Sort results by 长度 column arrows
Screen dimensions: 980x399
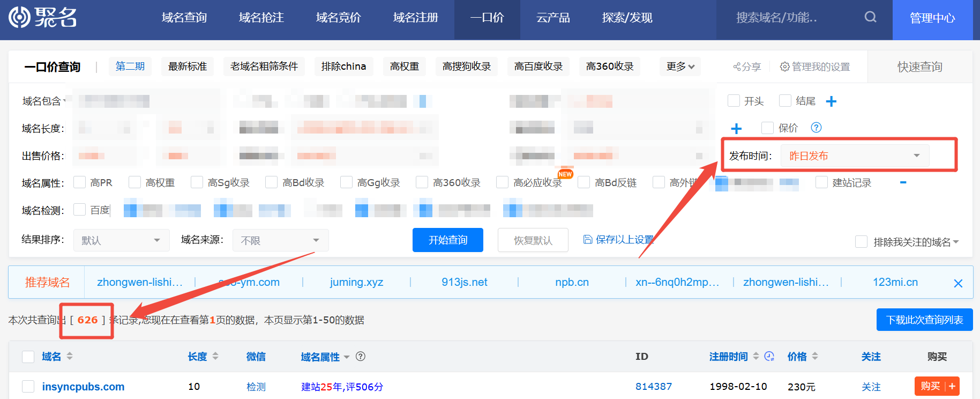[x=215, y=356]
